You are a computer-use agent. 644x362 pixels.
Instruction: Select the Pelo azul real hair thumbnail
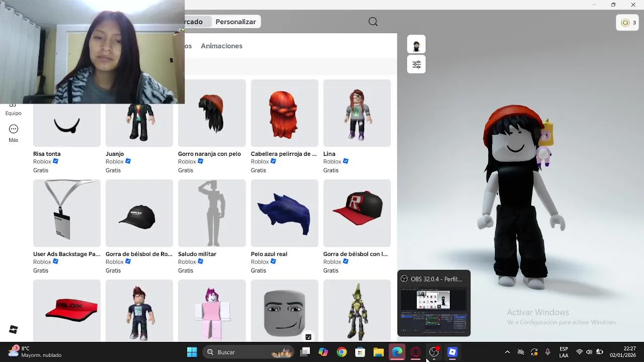pos(284,213)
